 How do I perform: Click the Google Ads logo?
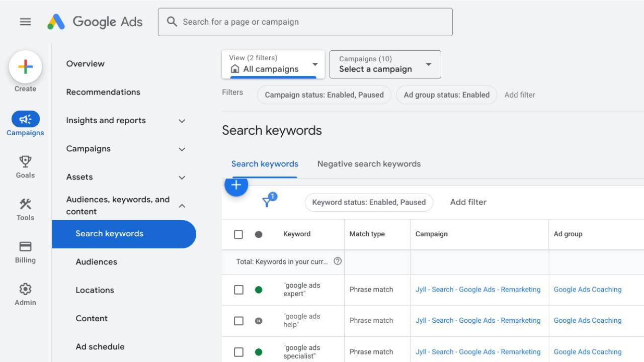[95, 22]
